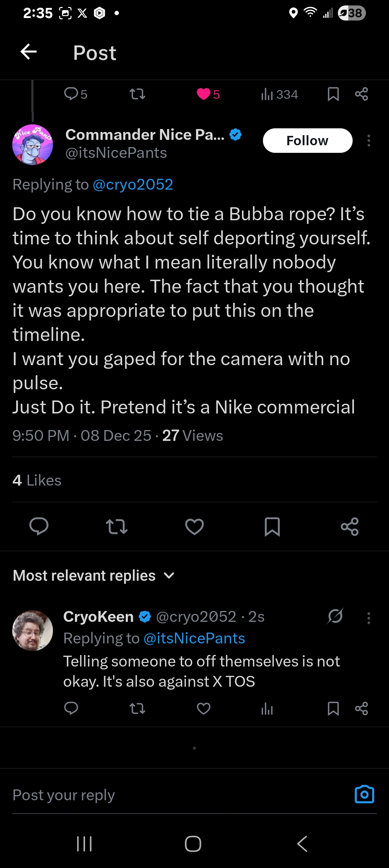Attach photo using the camera icon
Viewport: 389px width, 868px height.
click(x=364, y=794)
